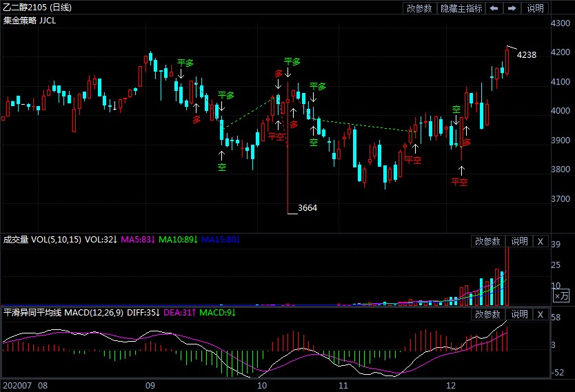Click the DEA:31 value
This screenshot has width=575, height=392.
[179, 313]
